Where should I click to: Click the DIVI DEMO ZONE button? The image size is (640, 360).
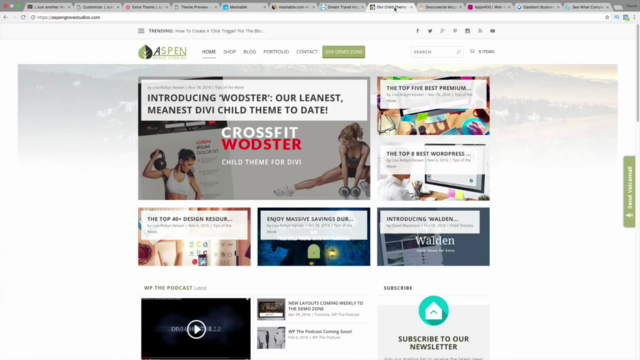coord(344,52)
